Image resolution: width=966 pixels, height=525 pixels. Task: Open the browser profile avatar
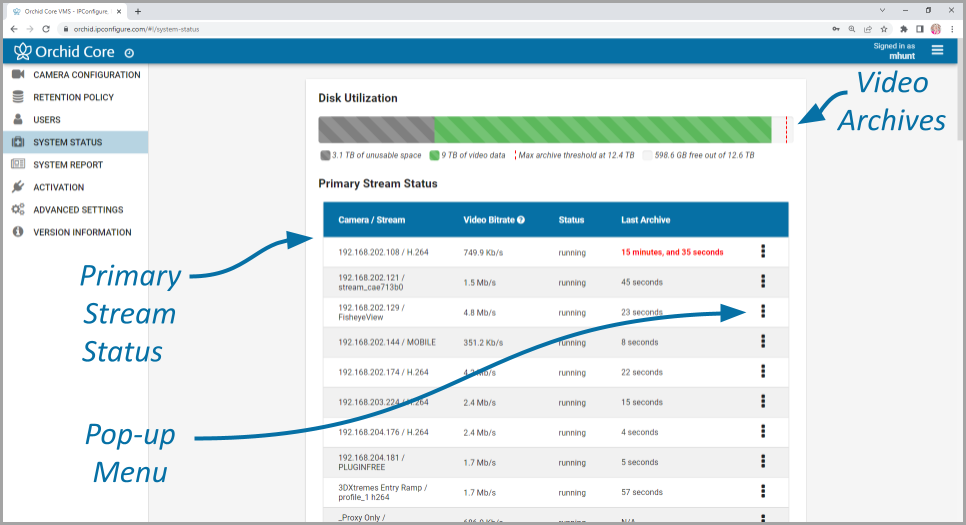(x=936, y=29)
